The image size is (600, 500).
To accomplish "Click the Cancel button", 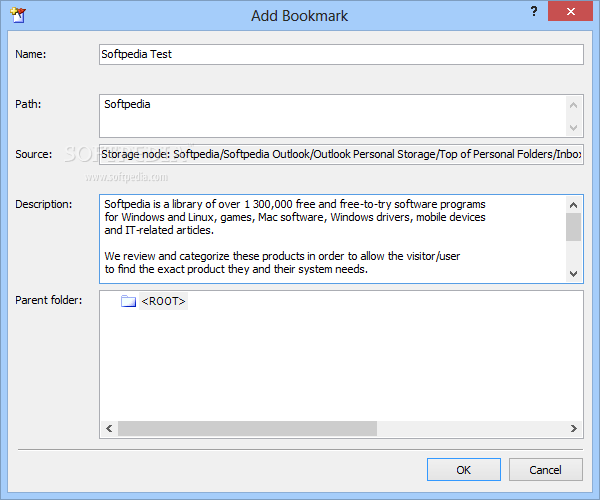I will [545, 469].
